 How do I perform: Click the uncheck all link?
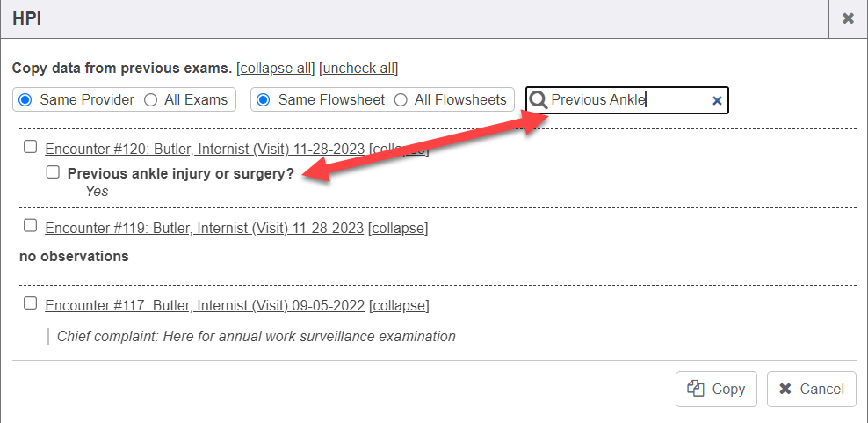click(x=358, y=68)
